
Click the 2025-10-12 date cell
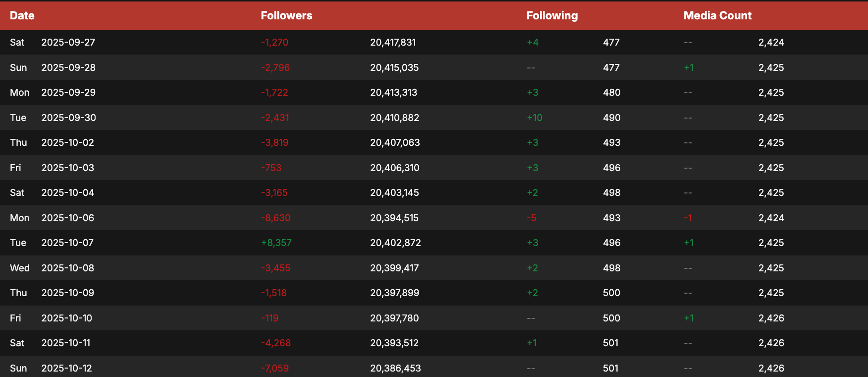tap(66, 368)
